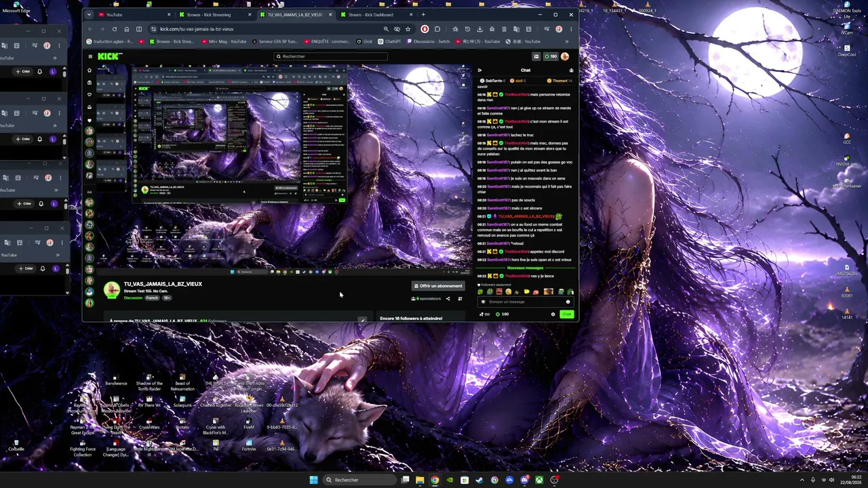The width and height of the screenshot is (868, 488).
Task: Click the browser home button
Action: click(126, 29)
